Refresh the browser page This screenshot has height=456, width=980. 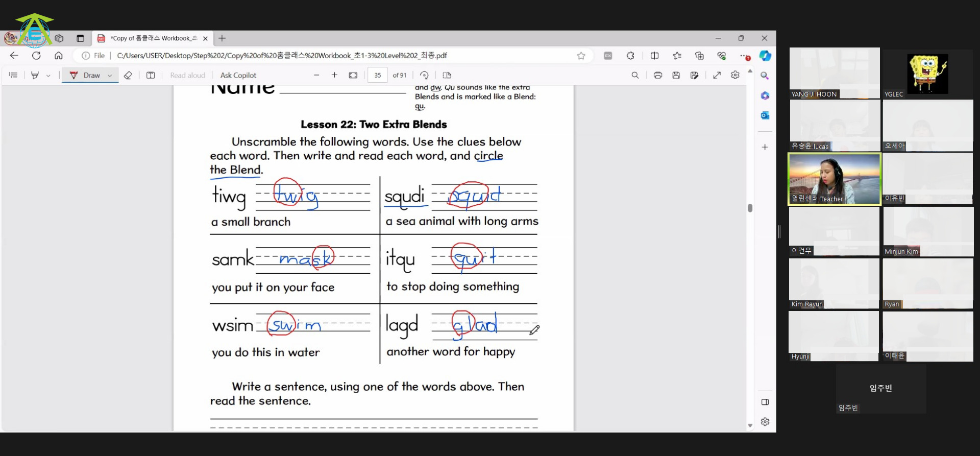[x=36, y=55]
